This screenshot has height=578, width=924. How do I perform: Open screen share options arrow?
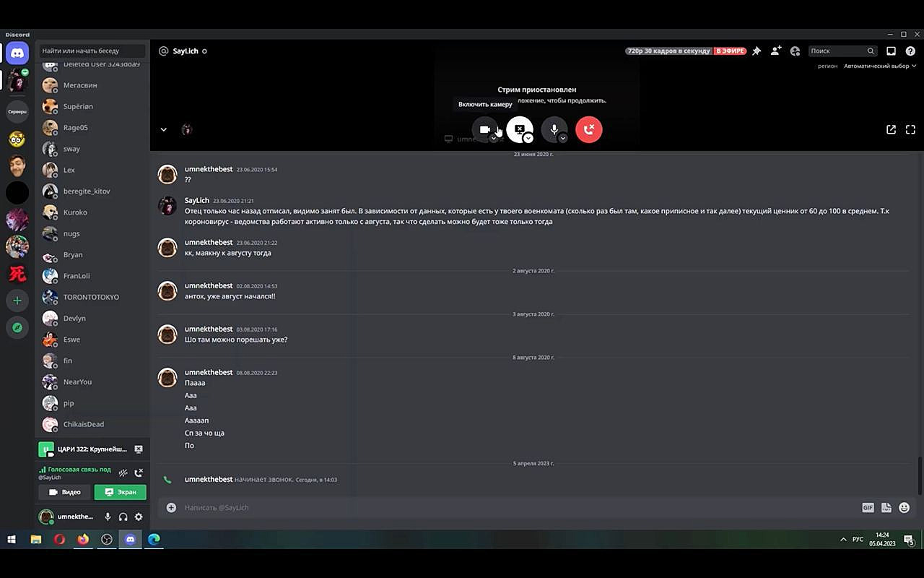click(x=528, y=138)
